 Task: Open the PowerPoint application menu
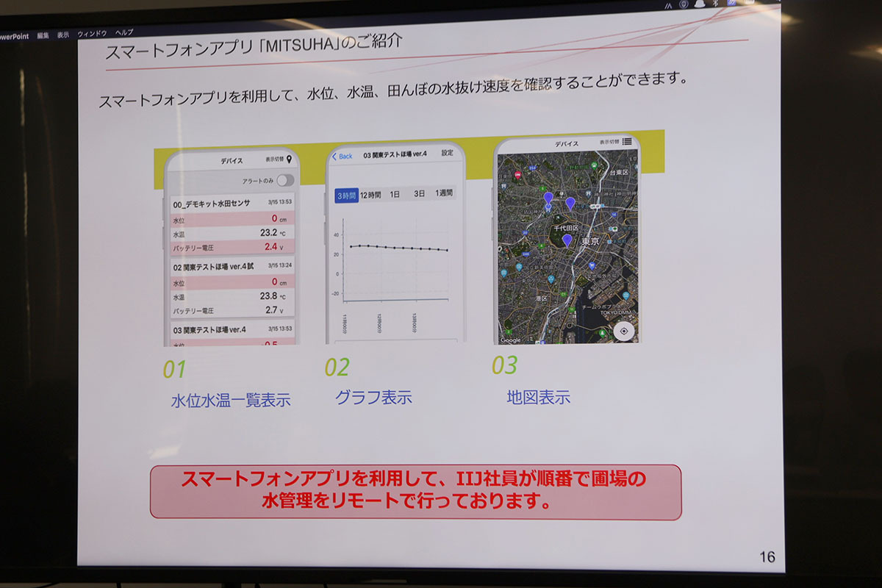tap(14, 35)
